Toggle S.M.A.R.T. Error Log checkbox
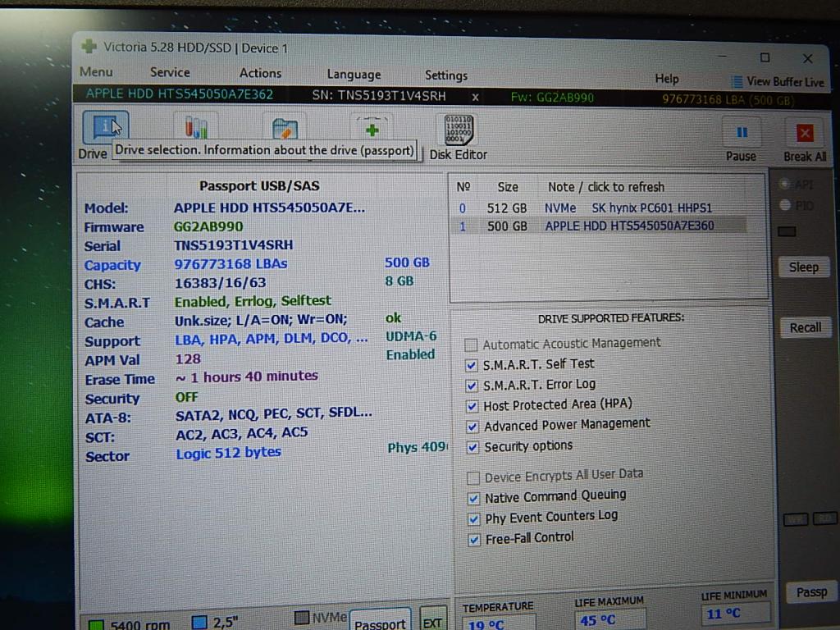The height and width of the screenshot is (630, 840). (x=472, y=386)
